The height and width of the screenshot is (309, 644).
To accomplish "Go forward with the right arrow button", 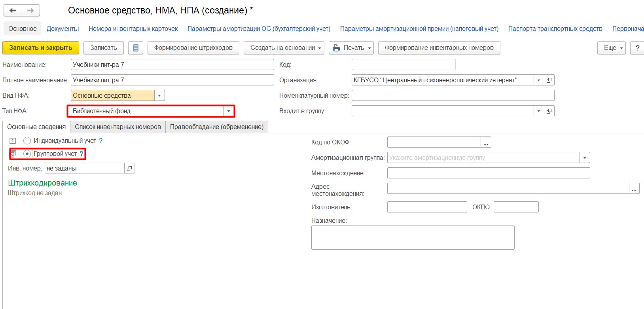I will tap(30, 11).
